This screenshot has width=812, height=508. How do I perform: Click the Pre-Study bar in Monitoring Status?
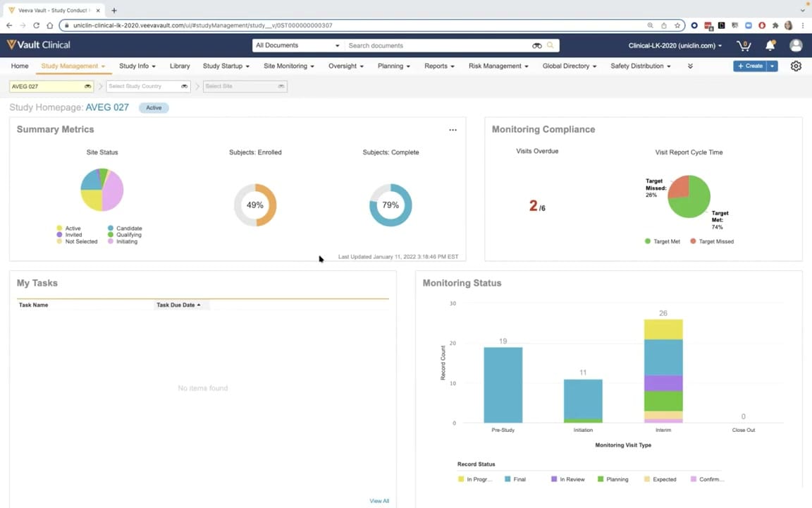pos(503,385)
